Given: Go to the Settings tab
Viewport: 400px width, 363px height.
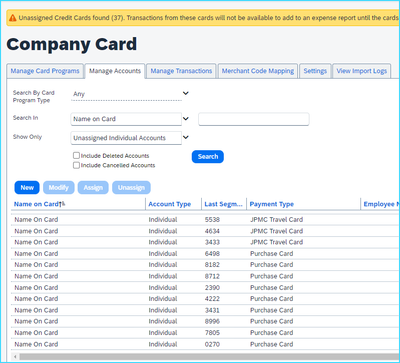Looking at the screenshot, I should click(315, 71).
